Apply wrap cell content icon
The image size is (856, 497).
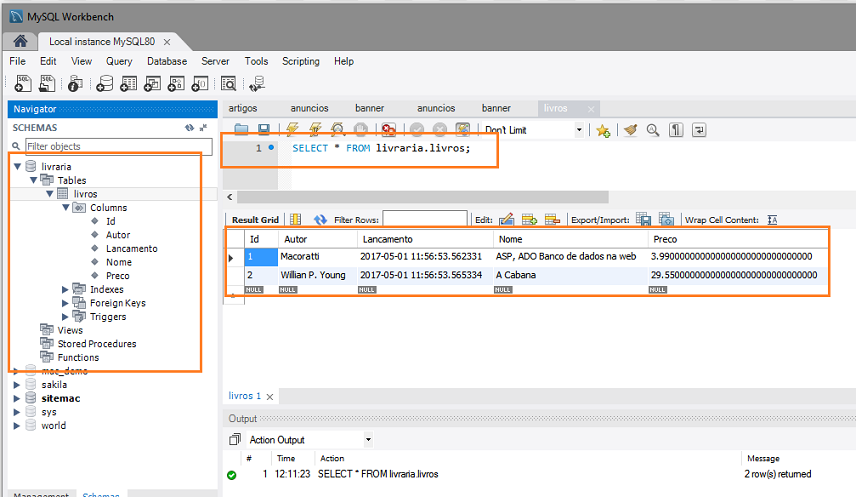click(x=772, y=220)
